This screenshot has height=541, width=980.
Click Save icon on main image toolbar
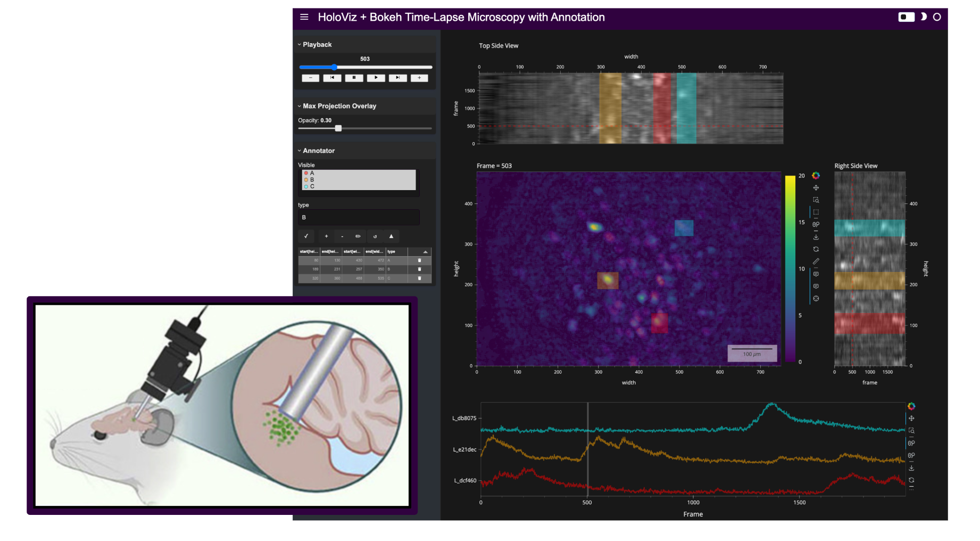coord(816,237)
